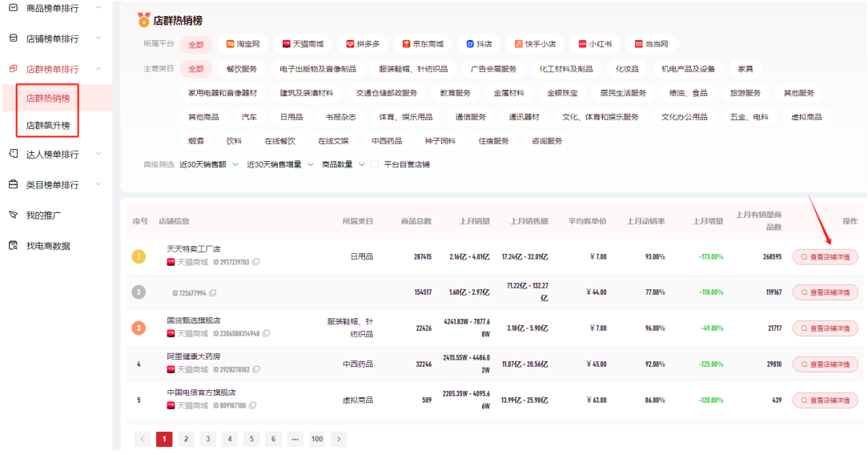The width and height of the screenshot is (868, 455).
Task: Choose the 虚拟商品 category filter
Action: click(x=806, y=117)
